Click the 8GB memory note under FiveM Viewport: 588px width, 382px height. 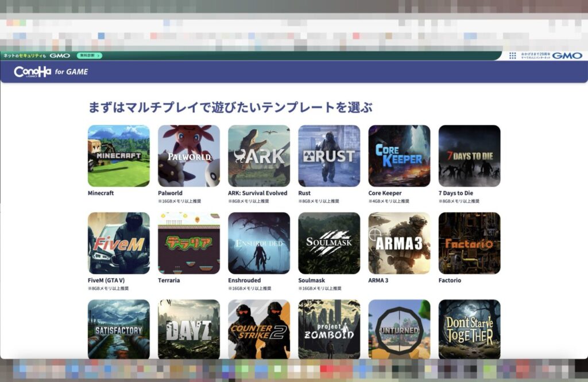[x=108, y=289]
